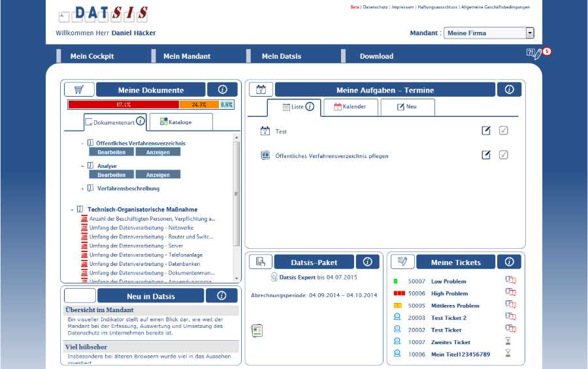Click the calendar icon beside Meine Aufgaben header
The height and width of the screenshot is (369, 588).
261,90
